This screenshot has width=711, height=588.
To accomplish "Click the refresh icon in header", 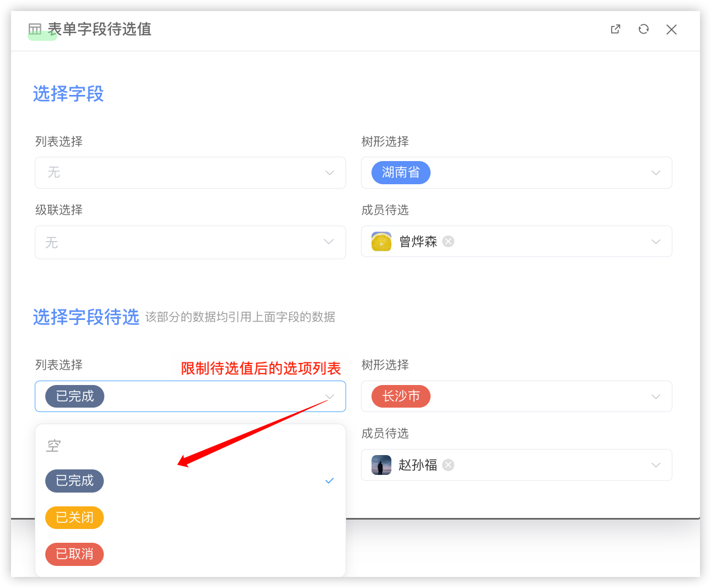I will 644,29.
